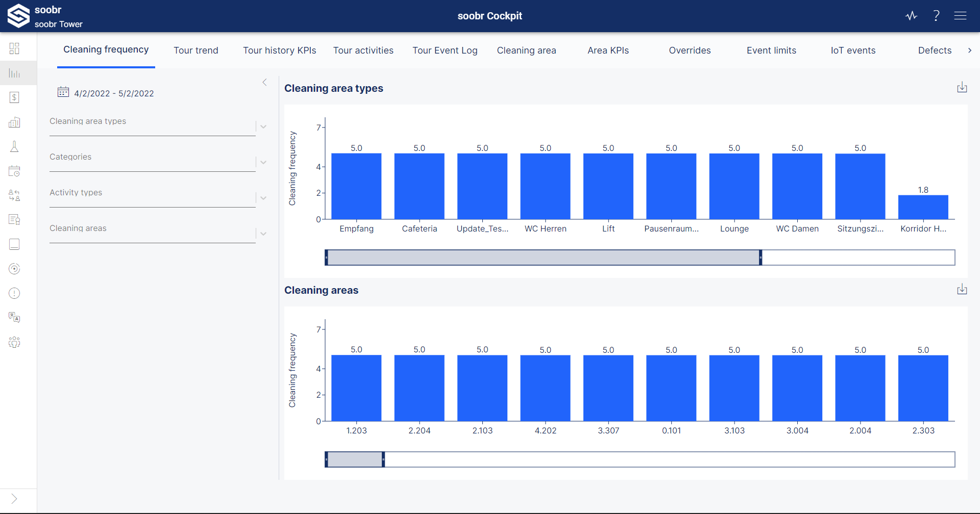Open the Tour Event Log tab
This screenshot has height=514, width=980.
pyautogui.click(x=445, y=50)
